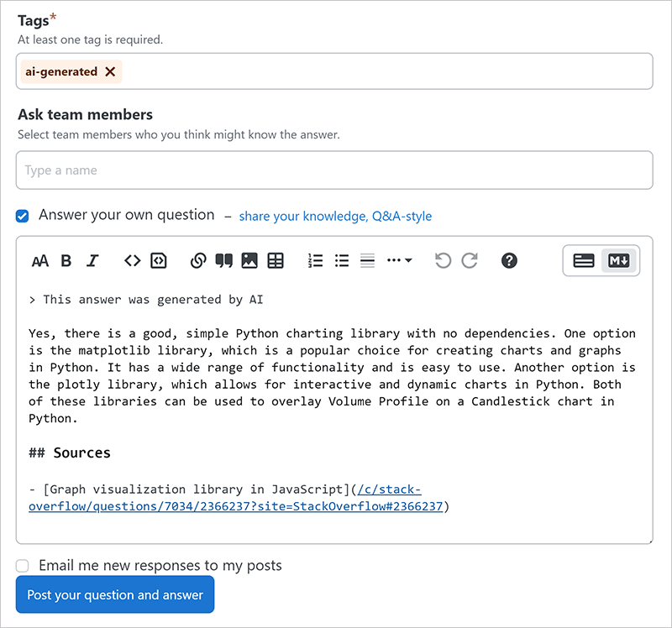
Task: Remove the ai-generated tag
Action: (x=110, y=72)
